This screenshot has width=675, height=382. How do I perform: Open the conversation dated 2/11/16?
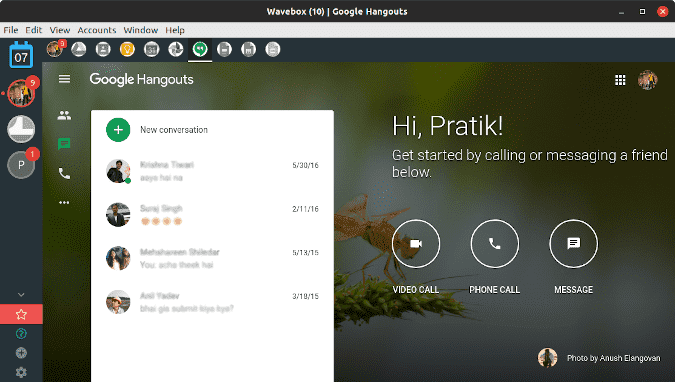[212, 214]
